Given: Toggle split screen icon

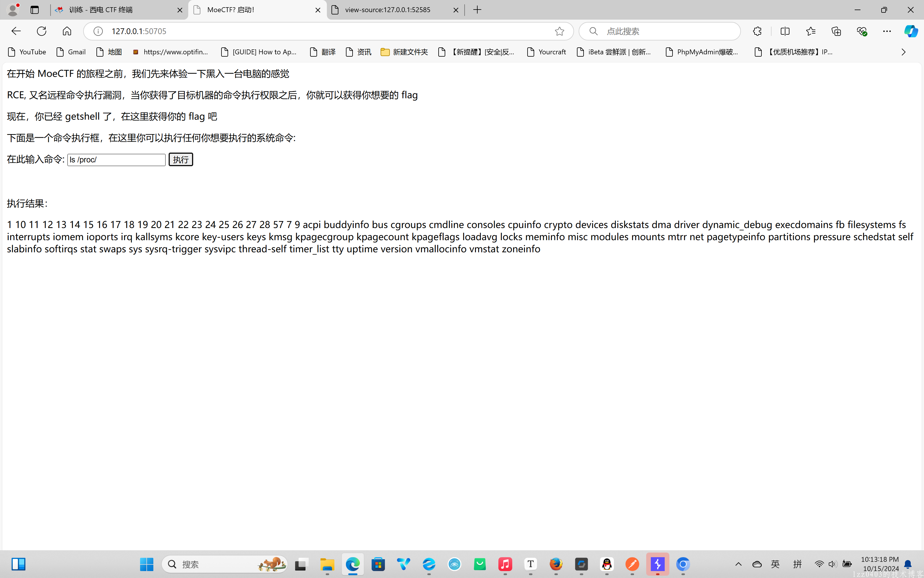Looking at the screenshot, I should [785, 31].
